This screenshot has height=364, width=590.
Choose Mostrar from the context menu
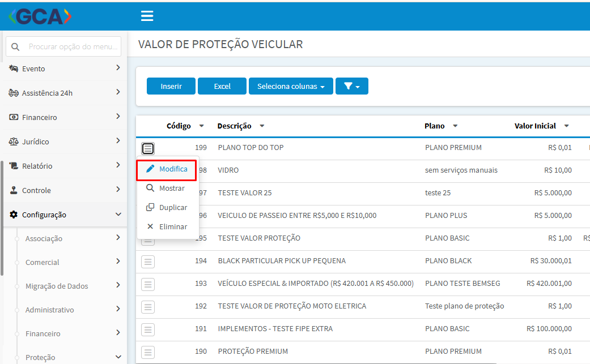tap(168, 188)
